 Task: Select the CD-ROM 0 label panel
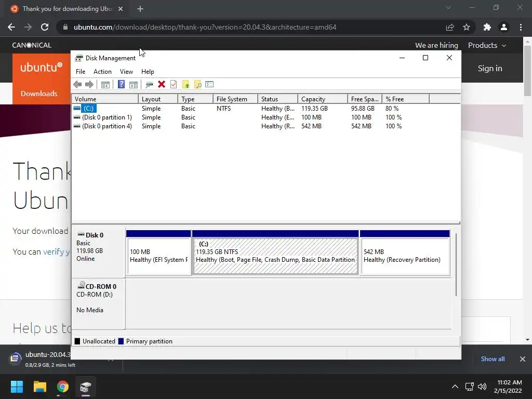98,303
